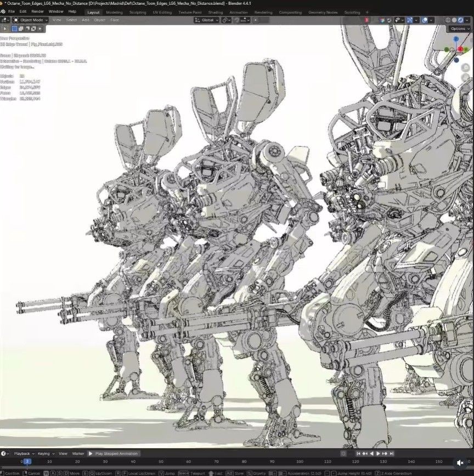Open the Global transform orientation dropdown
The width and height of the screenshot is (474, 476).
pyautogui.click(x=207, y=20)
